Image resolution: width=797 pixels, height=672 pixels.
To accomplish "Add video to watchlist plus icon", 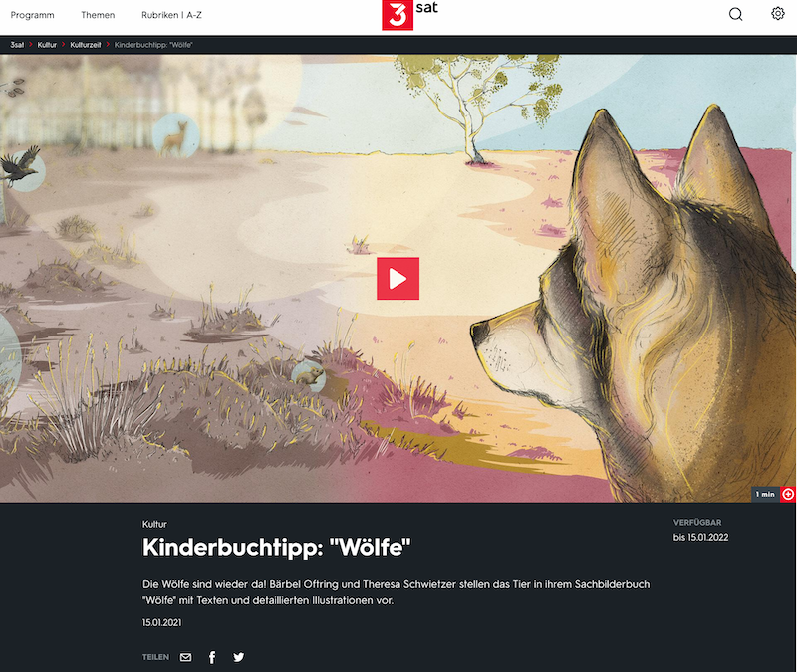I will 788,494.
